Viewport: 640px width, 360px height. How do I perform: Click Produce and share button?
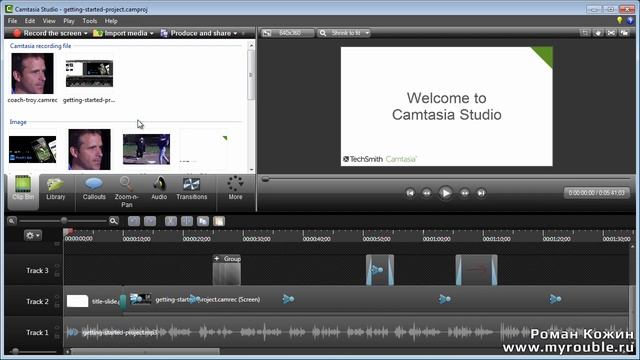196,33
